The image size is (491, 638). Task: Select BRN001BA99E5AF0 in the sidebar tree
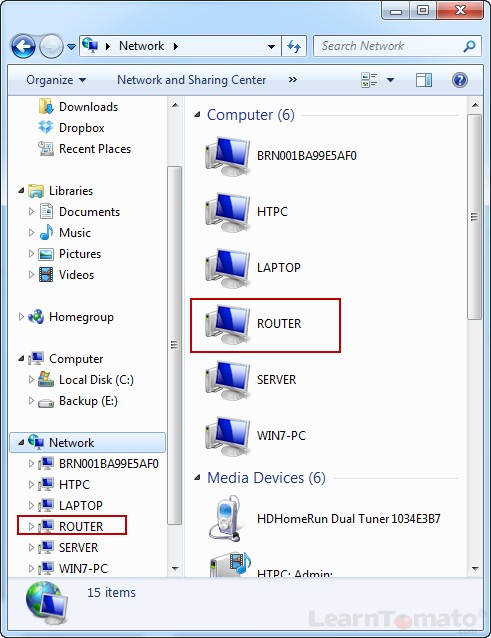point(108,463)
